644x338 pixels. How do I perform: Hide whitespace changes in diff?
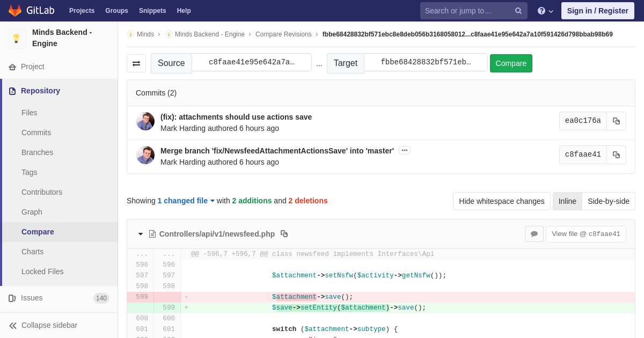tap(501, 201)
